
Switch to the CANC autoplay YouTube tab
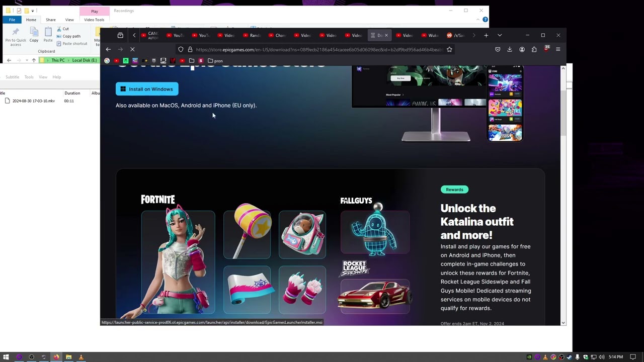(x=150, y=35)
